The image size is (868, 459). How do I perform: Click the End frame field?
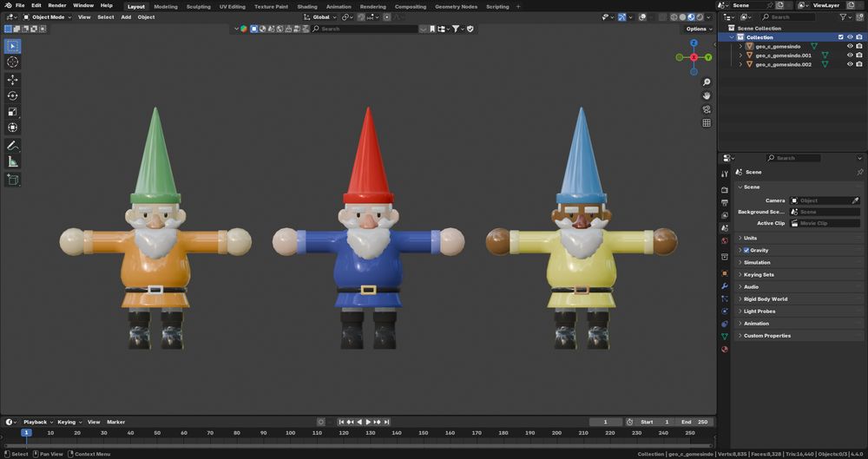[x=694, y=422]
